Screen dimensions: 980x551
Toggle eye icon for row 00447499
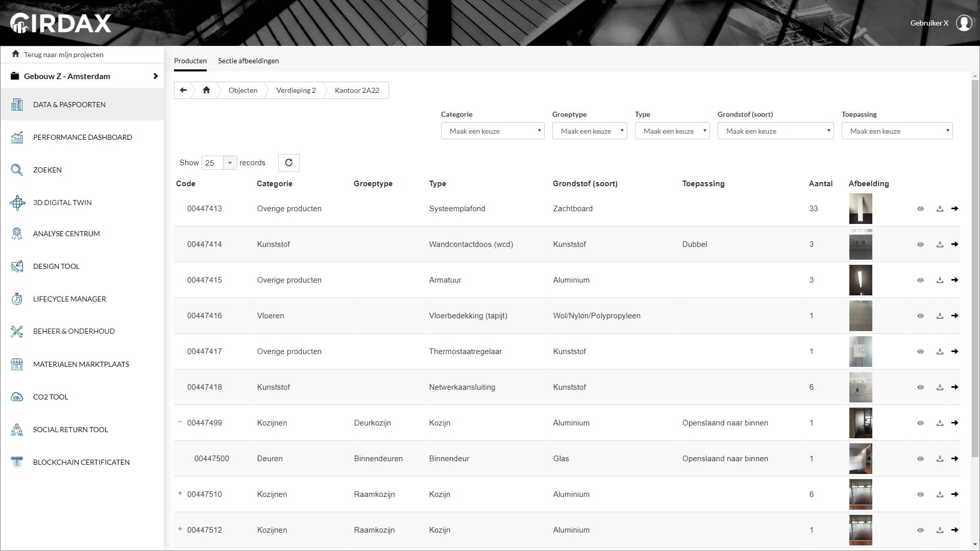(920, 423)
